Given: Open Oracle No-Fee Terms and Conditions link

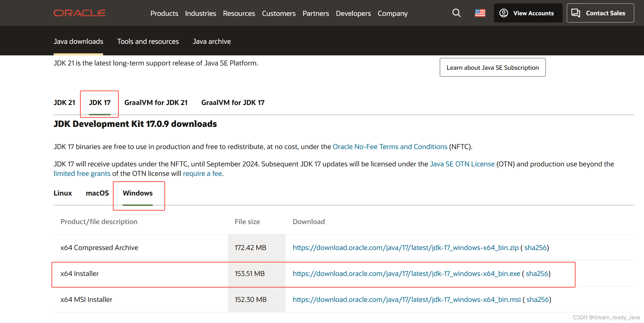Looking at the screenshot, I should pyautogui.click(x=390, y=147).
